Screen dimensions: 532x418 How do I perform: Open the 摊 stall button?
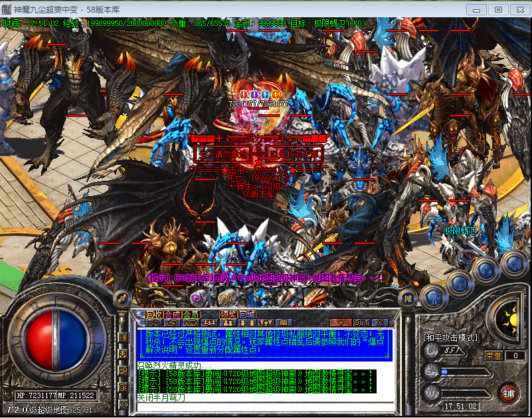click(408, 299)
